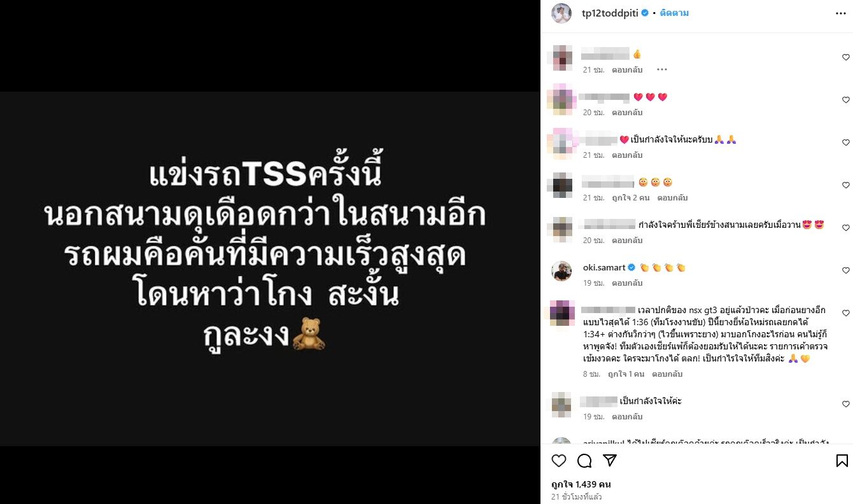Reply to oki.samart comment
853x504 pixels.
(x=628, y=283)
